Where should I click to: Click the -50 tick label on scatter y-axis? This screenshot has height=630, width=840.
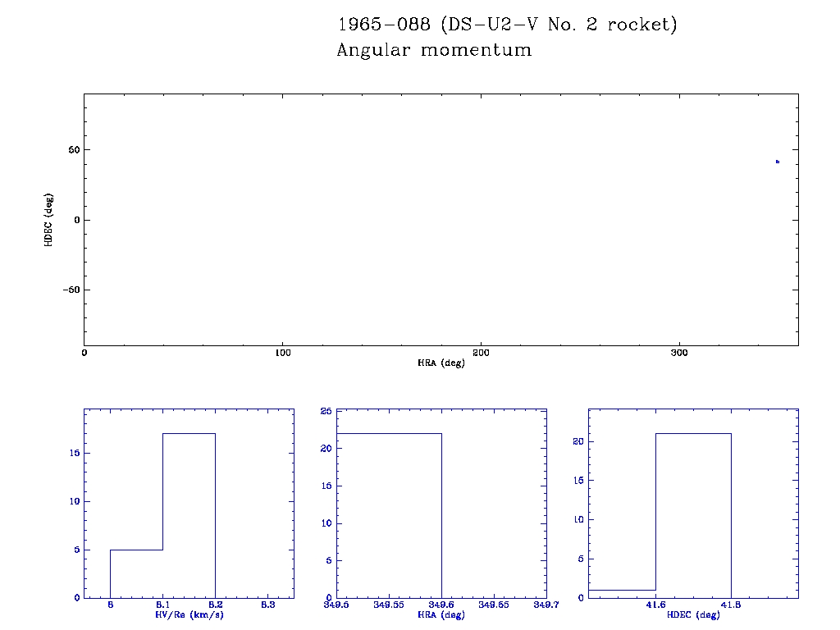pyautogui.click(x=69, y=290)
